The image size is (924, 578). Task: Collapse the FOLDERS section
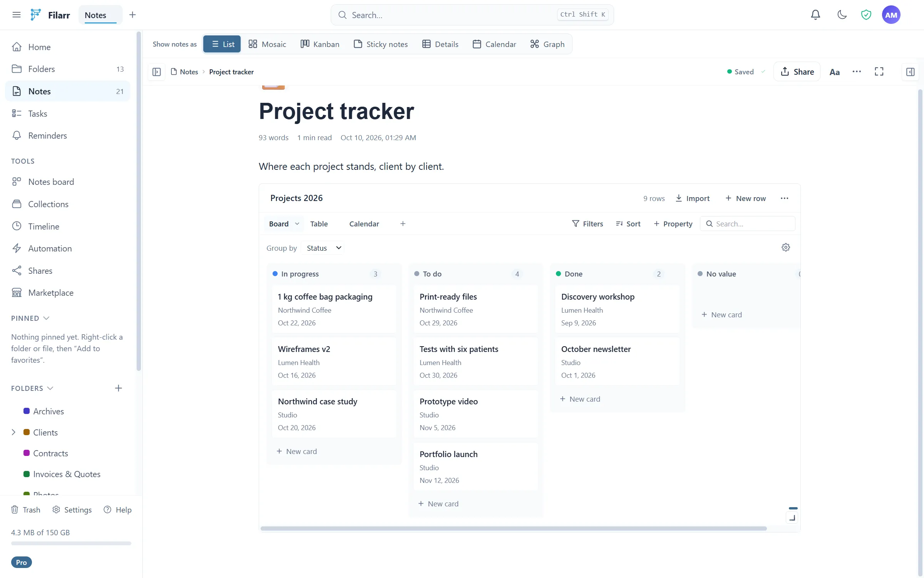click(32, 388)
